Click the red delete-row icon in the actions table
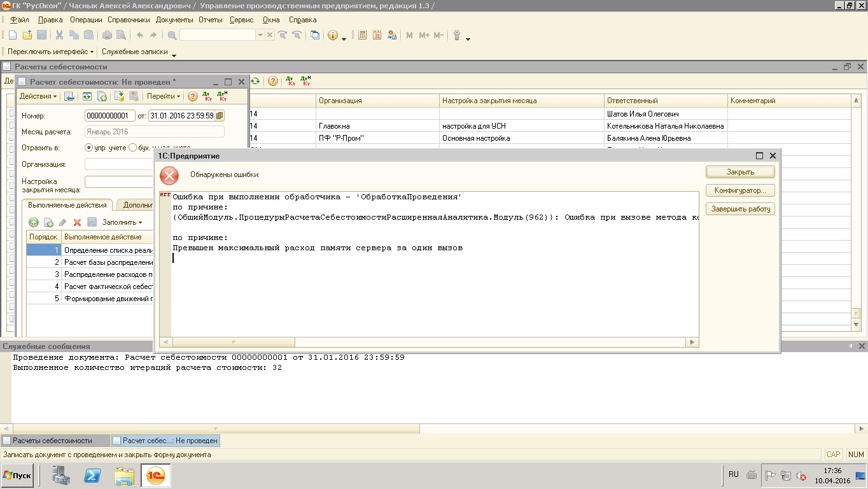This screenshot has width=868, height=489. tap(77, 222)
